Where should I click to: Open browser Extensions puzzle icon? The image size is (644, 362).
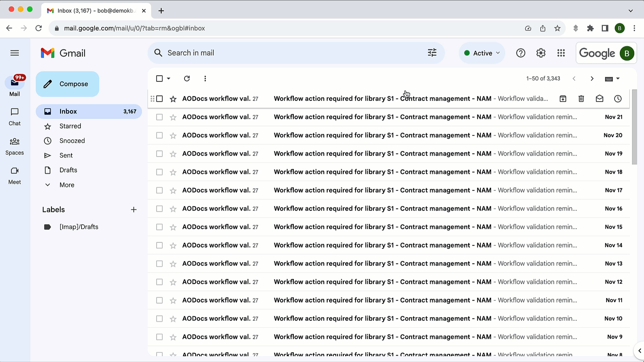click(590, 28)
